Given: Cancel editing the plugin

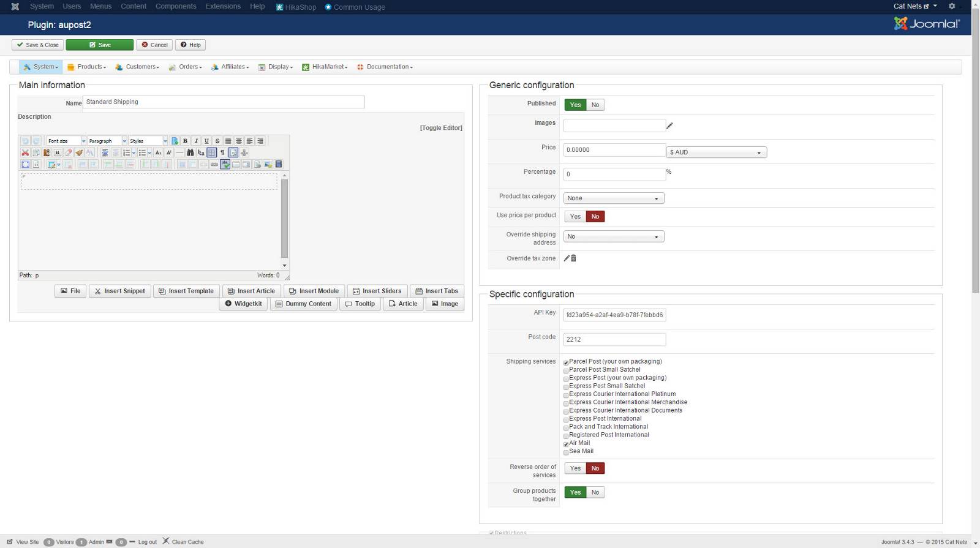Looking at the screenshot, I should 154,45.
